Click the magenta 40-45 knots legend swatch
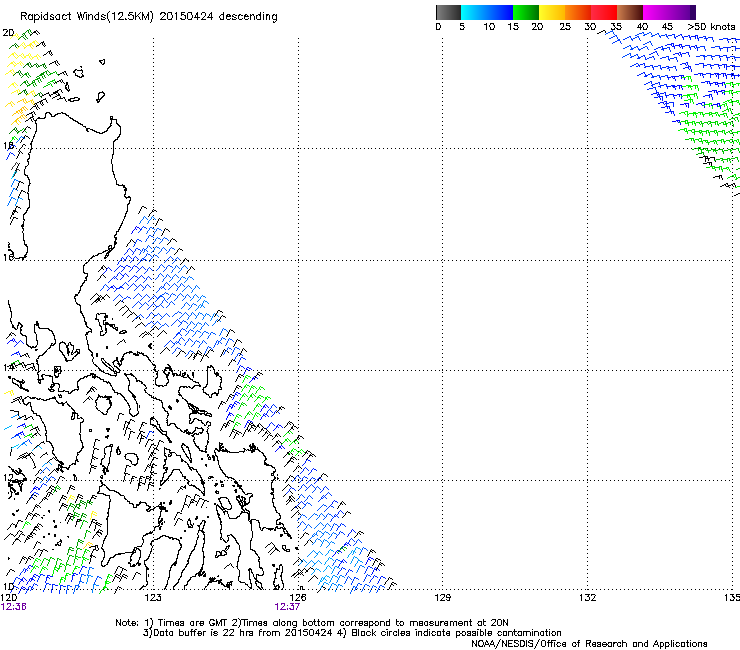Image resolution: width=740 pixels, height=650 pixels. (656, 12)
